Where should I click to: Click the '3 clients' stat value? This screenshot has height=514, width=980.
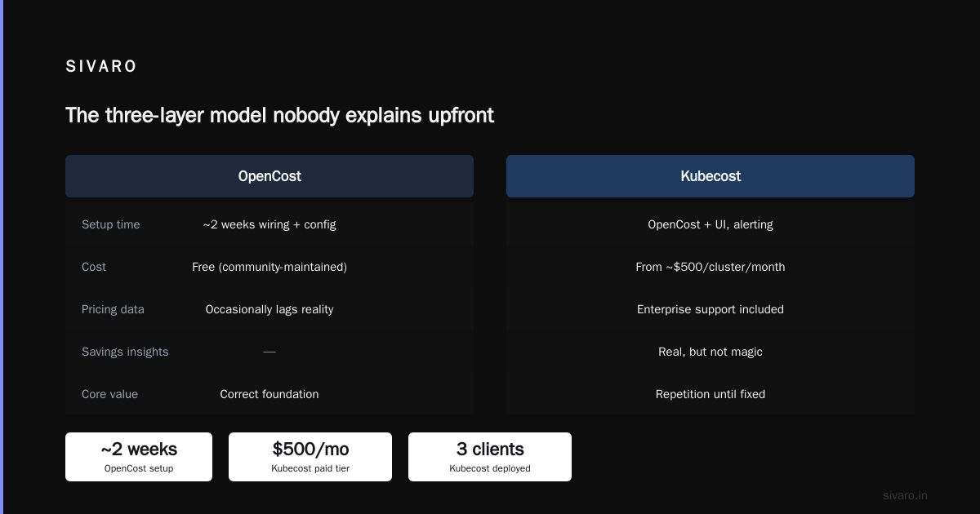490,450
